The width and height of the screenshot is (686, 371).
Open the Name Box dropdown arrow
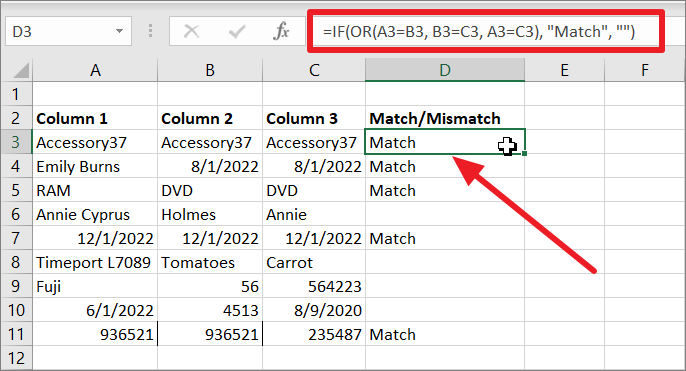[119, 31]
